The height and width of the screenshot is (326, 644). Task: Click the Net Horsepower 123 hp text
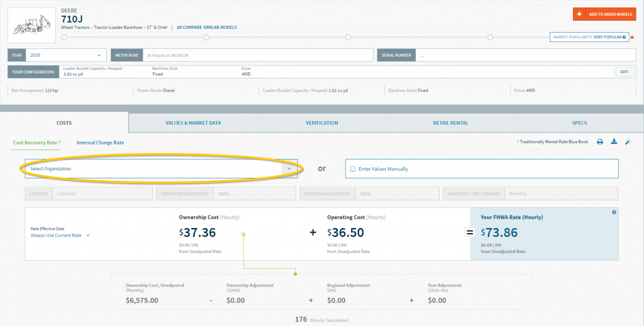pyautogui.click(x=35, y=90)
